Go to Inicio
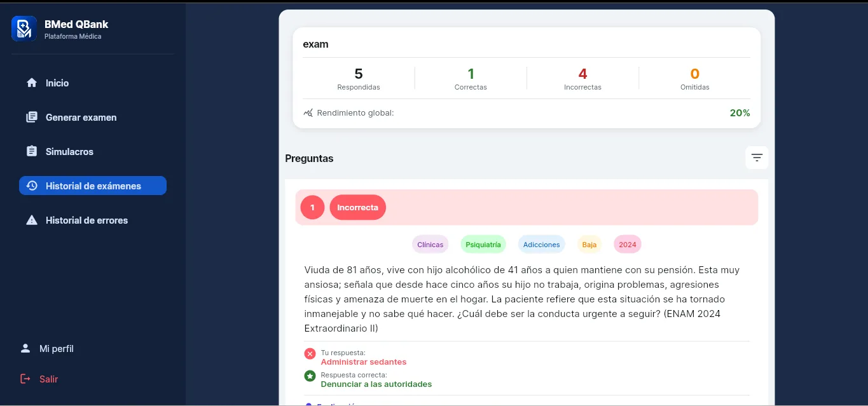This screenshot has width=868, height=406. tap(93, 83)
